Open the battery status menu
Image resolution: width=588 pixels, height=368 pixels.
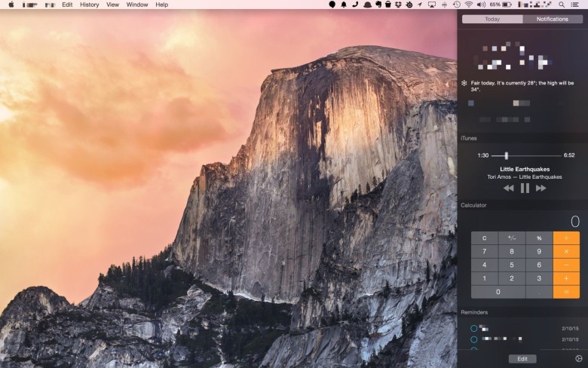507,5
